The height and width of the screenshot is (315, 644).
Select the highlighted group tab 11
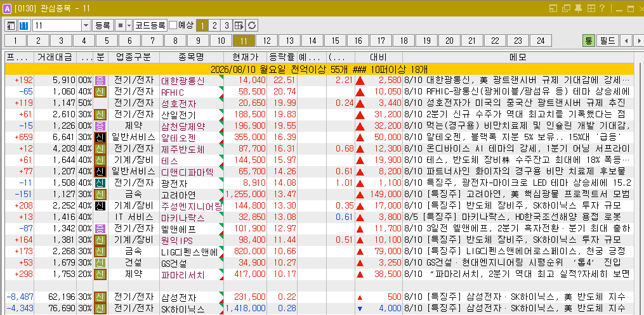click(x=244, y=41)
